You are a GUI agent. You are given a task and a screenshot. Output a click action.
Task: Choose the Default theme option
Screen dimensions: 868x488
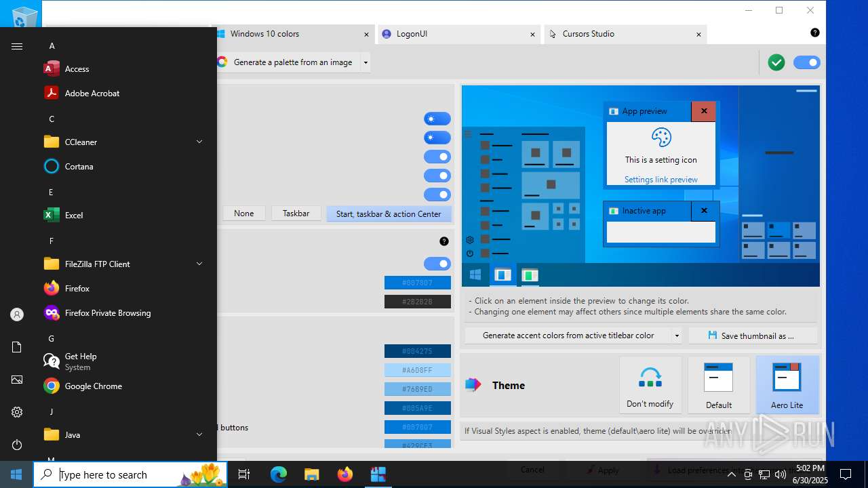coord(719,385)
